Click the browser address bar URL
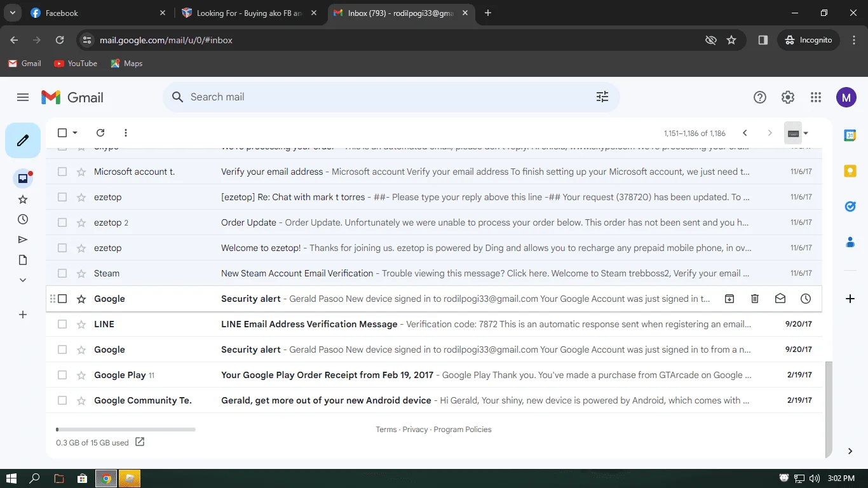The image size is (868, 488). point(166,40)
